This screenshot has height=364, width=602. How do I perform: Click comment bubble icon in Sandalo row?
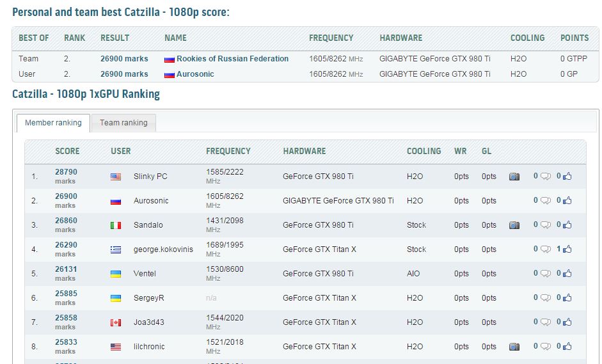point(546,225)
